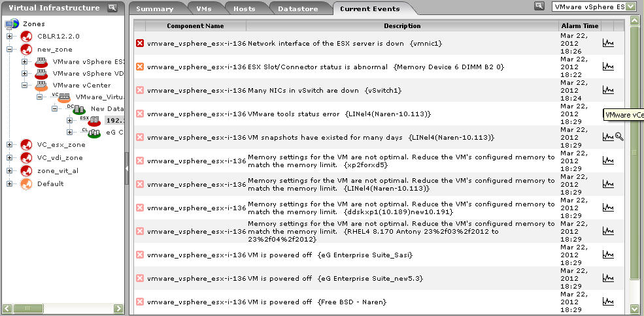Click the Zones root monitor icon
The height and width of the screenshot is (316, 644).
click(12, 24)
